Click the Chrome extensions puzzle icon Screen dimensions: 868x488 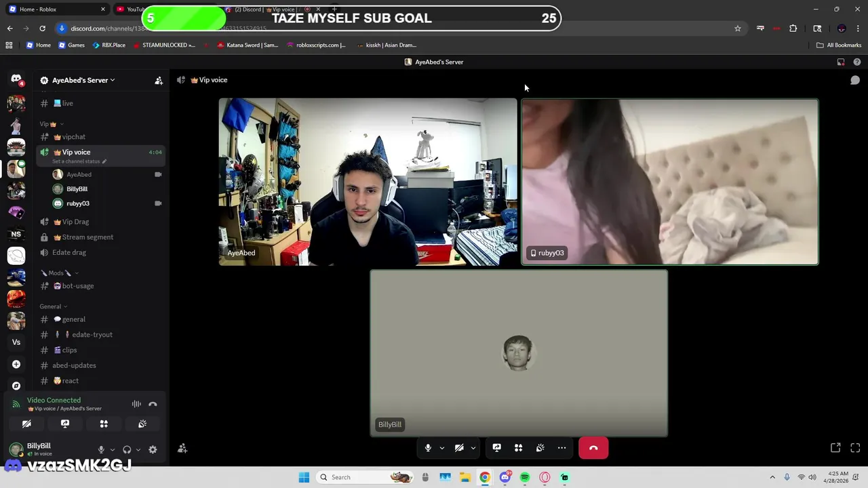pos(793,28)
